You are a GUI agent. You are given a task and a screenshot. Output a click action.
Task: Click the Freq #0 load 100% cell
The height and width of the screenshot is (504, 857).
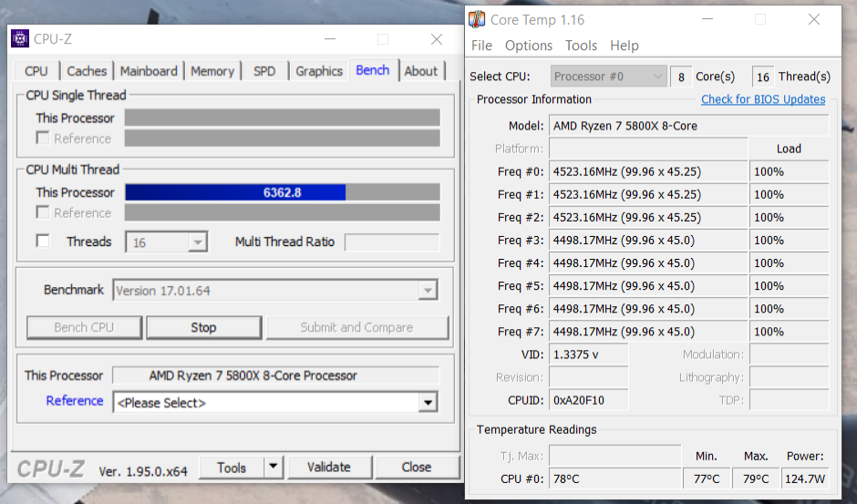(x=790, y=171)
